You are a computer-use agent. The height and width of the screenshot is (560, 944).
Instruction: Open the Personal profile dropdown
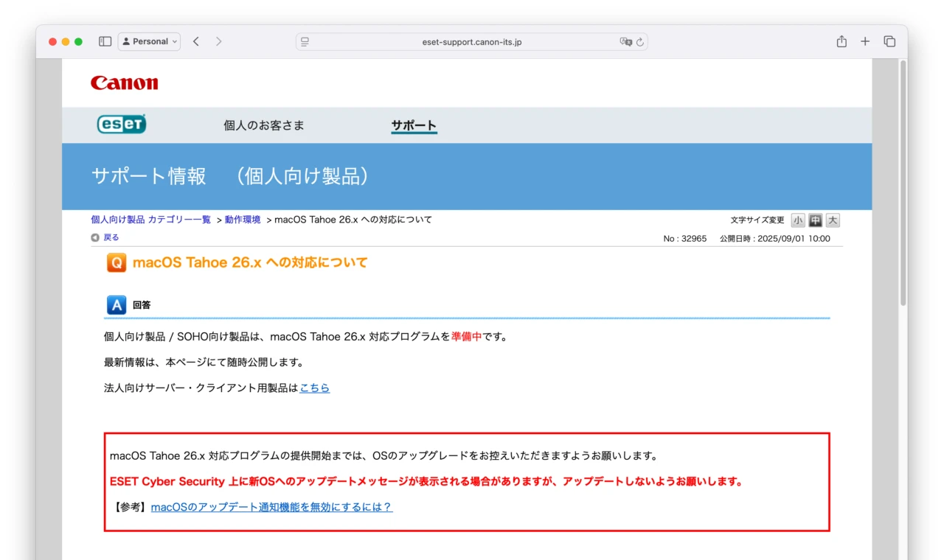pos(149,41)
